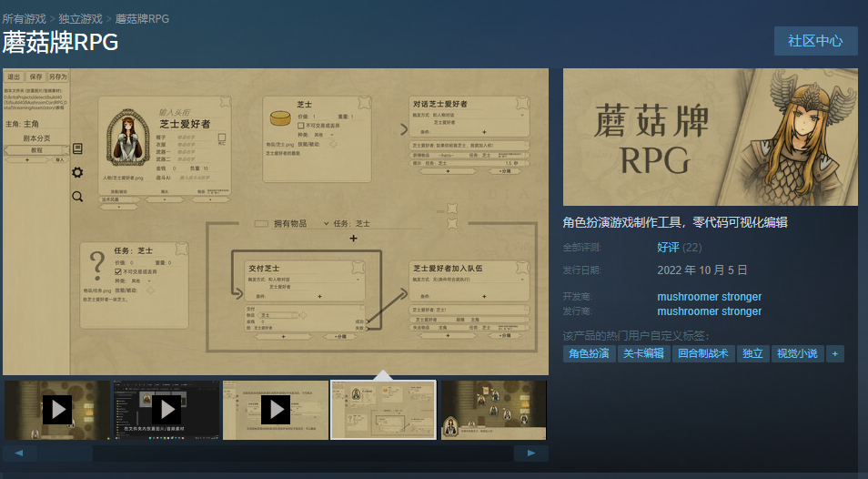Click the right arrow of the thumbnail strip
868x479 pixels.
pos(530,453)
